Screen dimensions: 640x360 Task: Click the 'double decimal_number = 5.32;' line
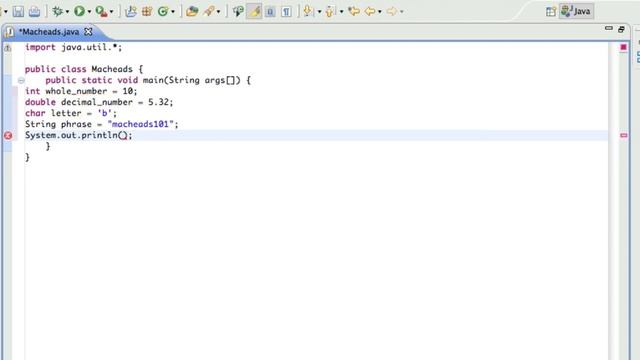[99, 102]
